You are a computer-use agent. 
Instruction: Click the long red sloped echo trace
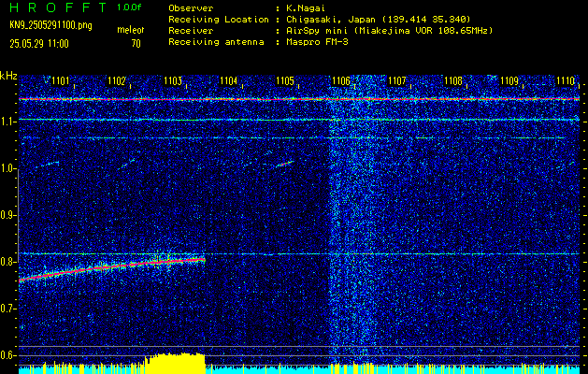pos(112,269)
